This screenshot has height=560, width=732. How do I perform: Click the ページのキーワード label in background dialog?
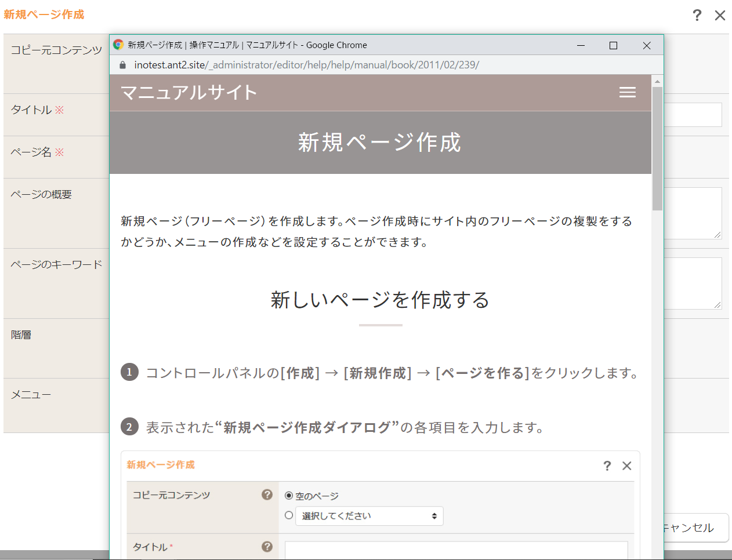(57, 264)
